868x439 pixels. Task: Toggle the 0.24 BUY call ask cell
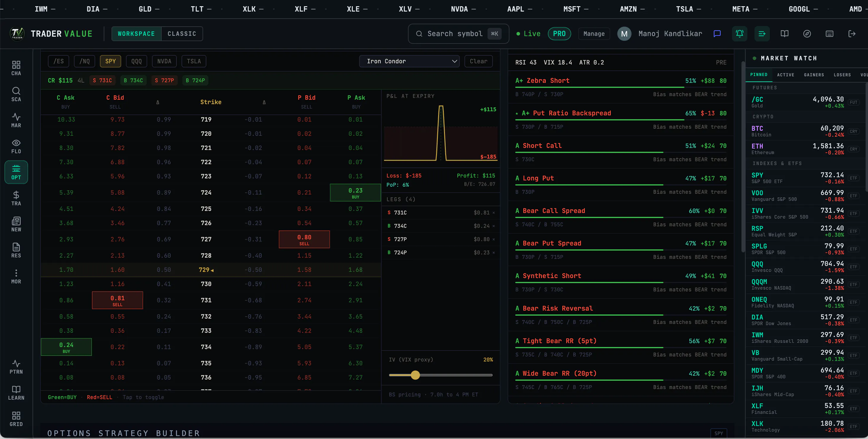(66, 347)
